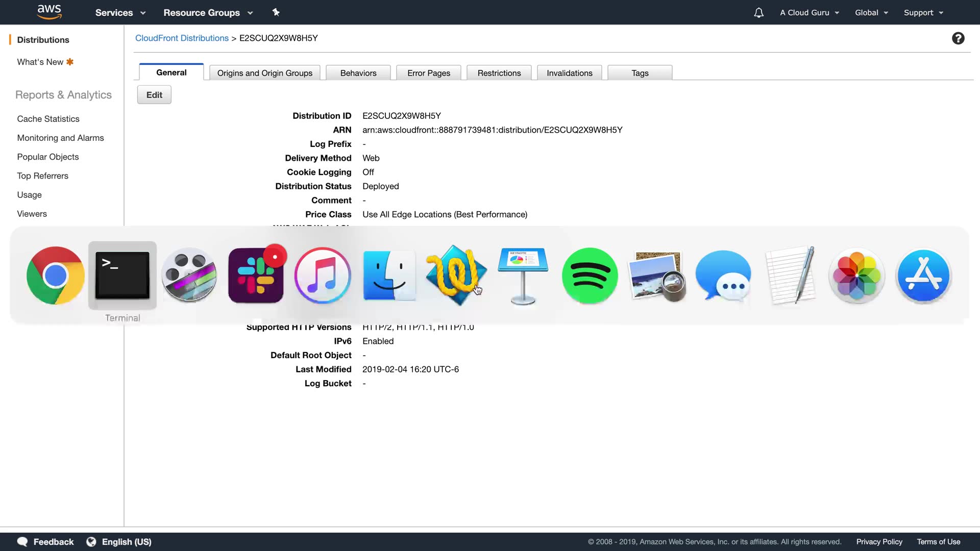980x551 pixels.
Task: Click the Edit button
Action: pyautogui.click(x=154, y=95)
